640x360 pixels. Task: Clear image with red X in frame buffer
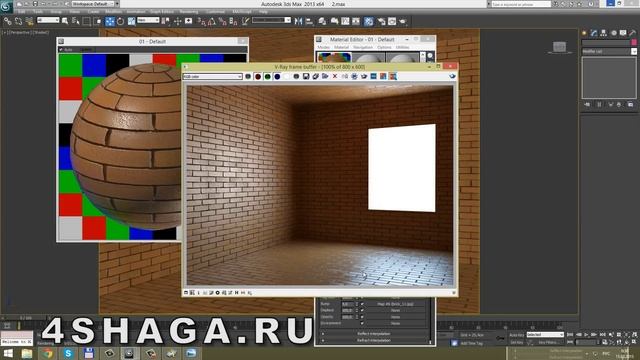coord(335,76)
